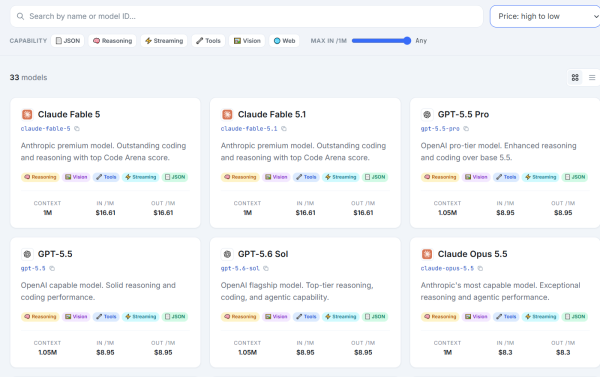This screenshot has height=377, width=600.
Task: Open the GPT-5.5 model title
Action: 55,254
